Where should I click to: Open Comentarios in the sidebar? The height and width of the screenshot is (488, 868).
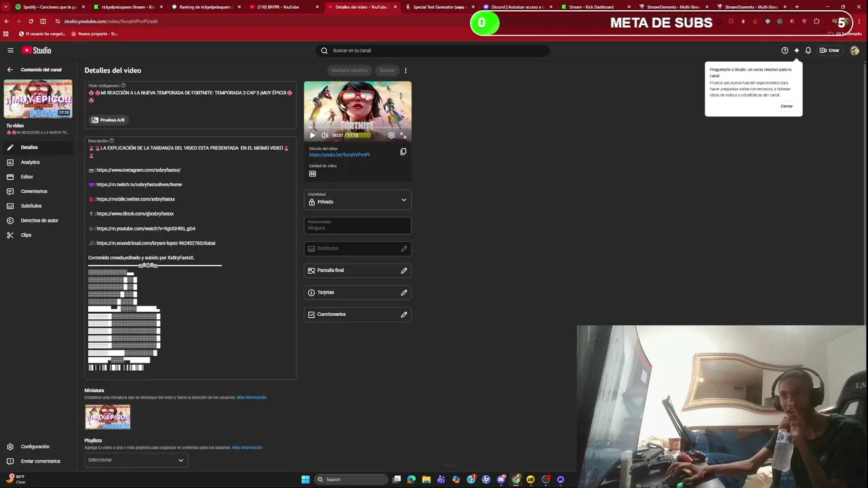point(37,191)
